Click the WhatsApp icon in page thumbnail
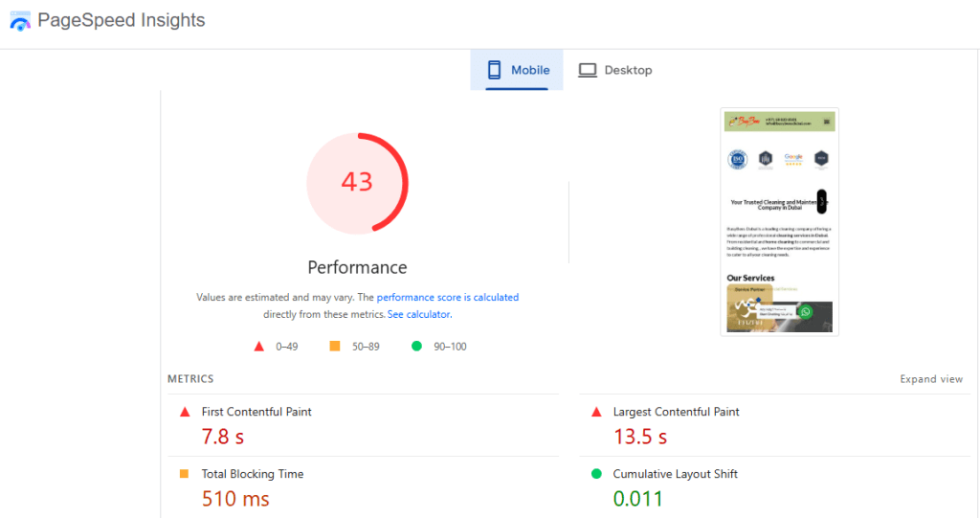The height and width of the screenshot is (518, 980). click(x=806, y=311)
